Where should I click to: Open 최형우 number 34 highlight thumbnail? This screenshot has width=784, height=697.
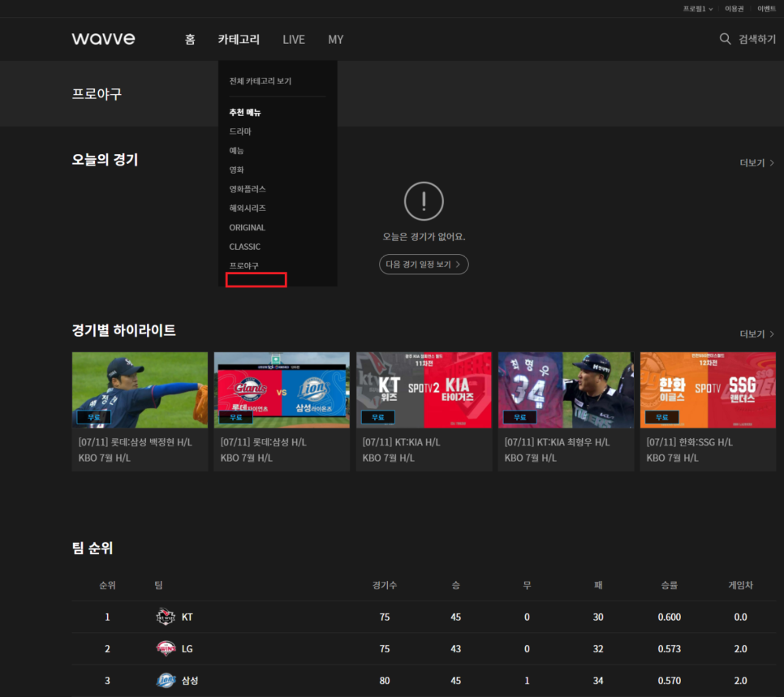566,390
